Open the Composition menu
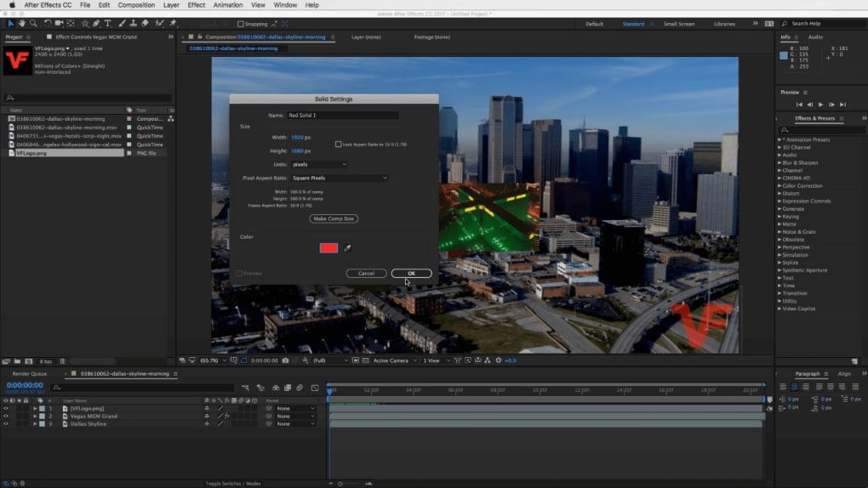Image resolution: width=868 pixels, height=488 pixels. point(136,5)
